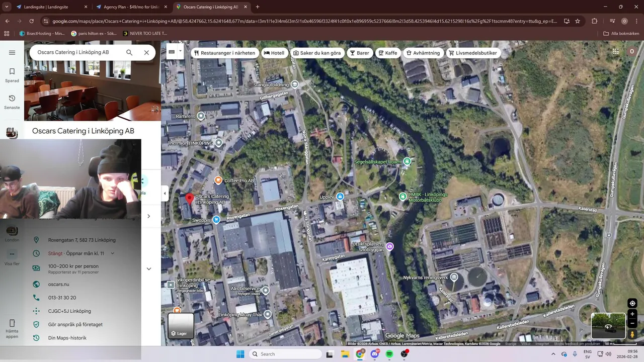The width and height of the screenshot is (644, 362).
Task: Open London recent place in sidebar
Action: pyautogui.click(x=12, y=234)
